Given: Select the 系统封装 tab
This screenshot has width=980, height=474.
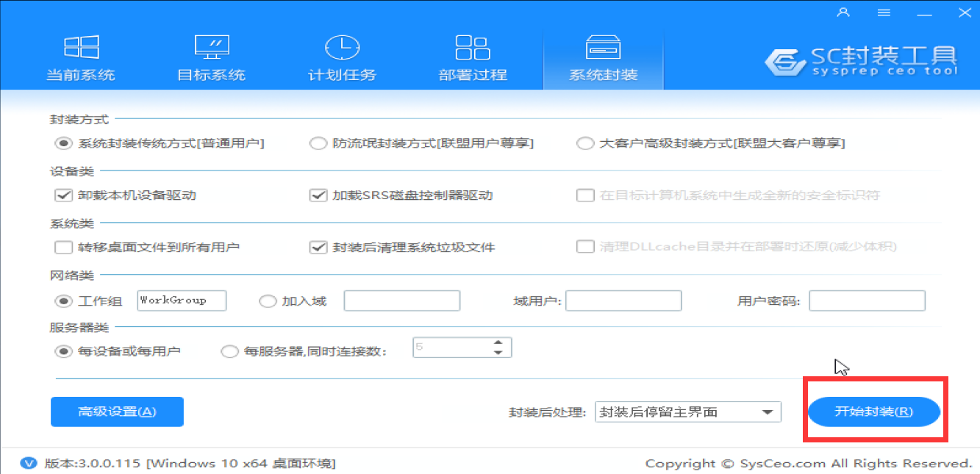Looking at the screenshot, I should coord(603,59).
